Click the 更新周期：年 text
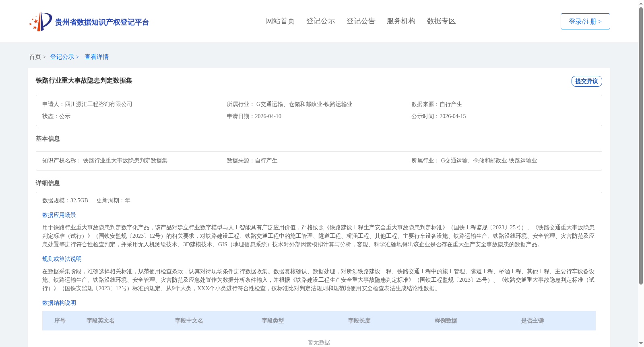This screenshot has height=347, width=644. coord(114,201)
